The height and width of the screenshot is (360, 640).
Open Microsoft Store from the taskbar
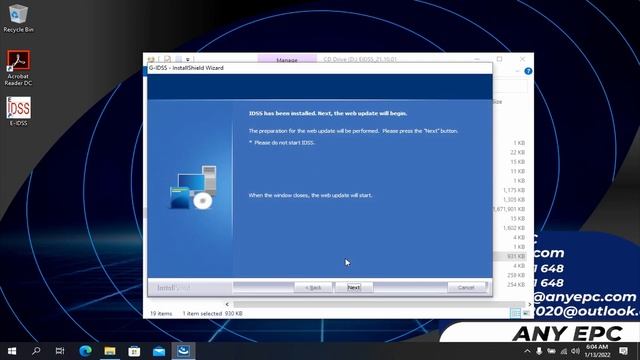[x=134, y=351]
